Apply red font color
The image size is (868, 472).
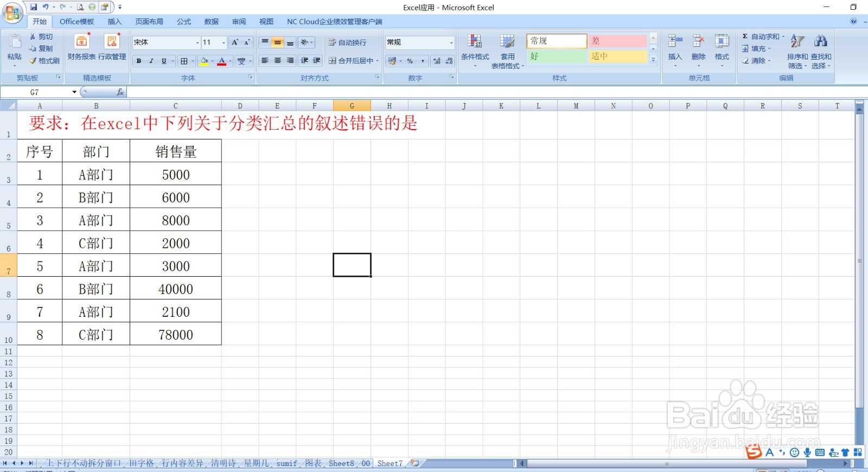221,61
